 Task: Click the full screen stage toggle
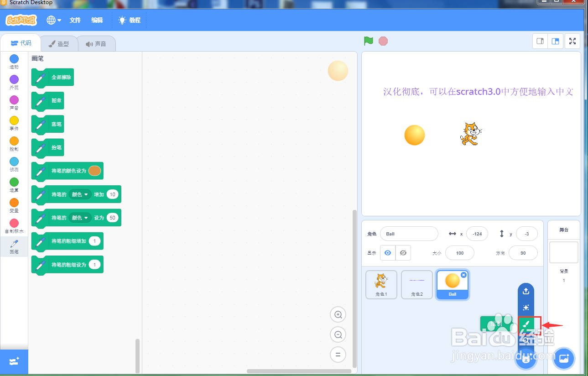click(572, 41)
